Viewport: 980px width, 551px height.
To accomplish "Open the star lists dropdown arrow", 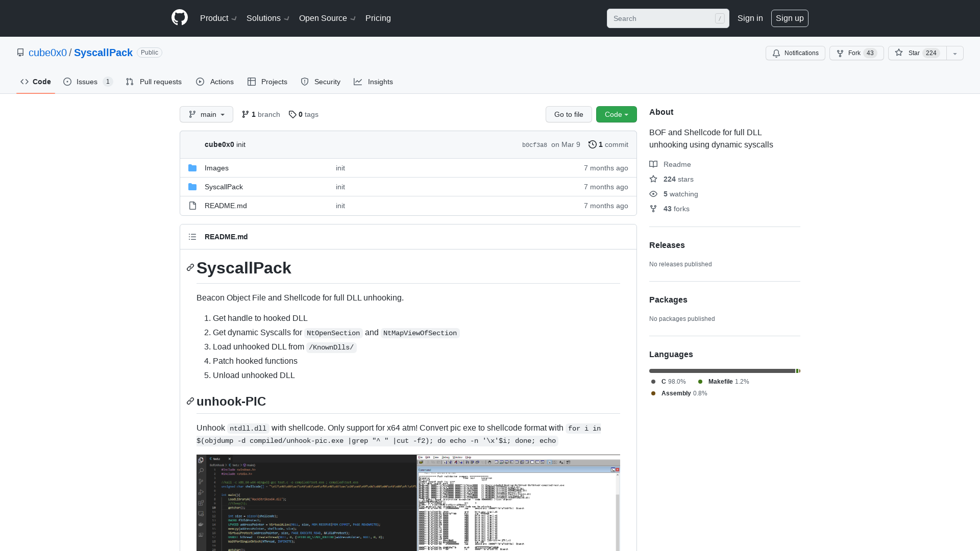I will click(955, 53).
